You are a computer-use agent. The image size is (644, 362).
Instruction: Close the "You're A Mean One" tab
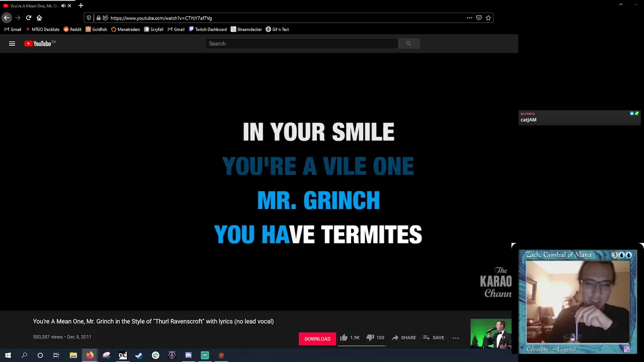pos(69,6)
